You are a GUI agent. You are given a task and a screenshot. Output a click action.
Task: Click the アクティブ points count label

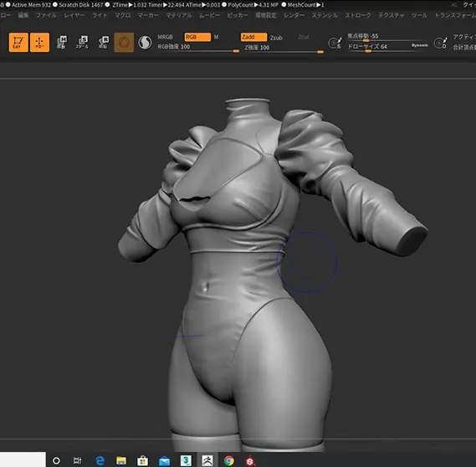point(464,37)
